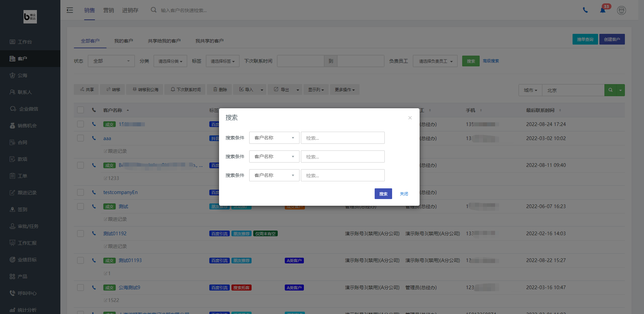Screen dimensions: 644x314
Task: Open 产品 in the sidebar
Action: (30, 276)
